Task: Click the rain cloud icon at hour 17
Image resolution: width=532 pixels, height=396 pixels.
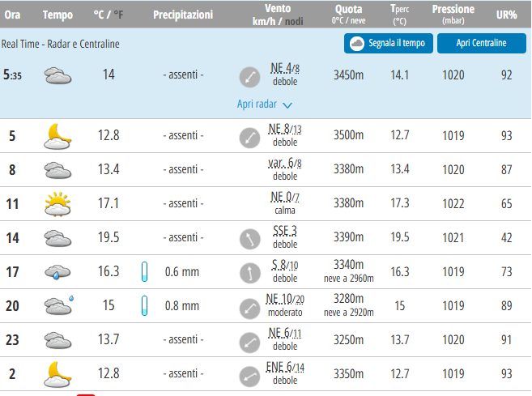Action: pyautogui.click(x=57, y=272)
